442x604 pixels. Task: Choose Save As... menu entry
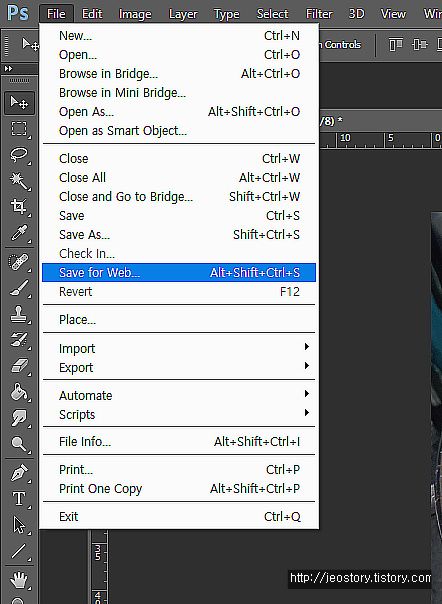pyautogui.click(x=179, y=234)
